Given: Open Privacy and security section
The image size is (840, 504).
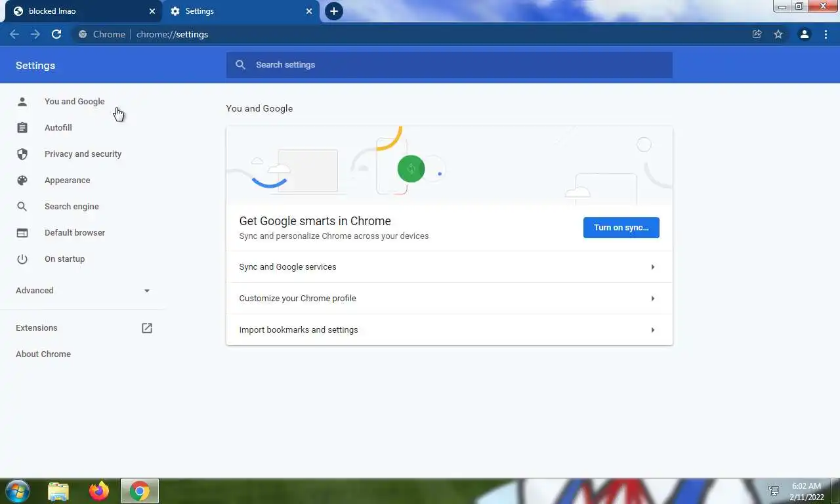Looking at the screenshot, I should (x=82, y=154).
